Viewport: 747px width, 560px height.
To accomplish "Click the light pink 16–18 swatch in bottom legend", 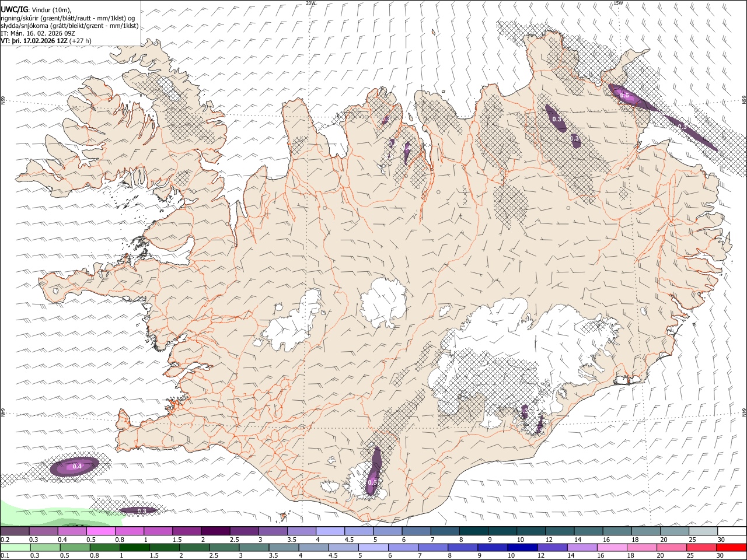I will pos(612,547).
